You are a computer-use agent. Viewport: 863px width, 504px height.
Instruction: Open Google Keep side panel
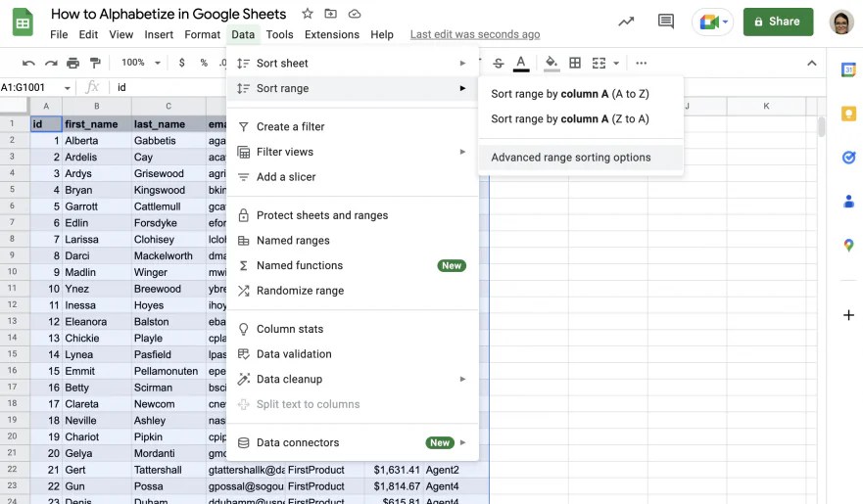(848, 114)
